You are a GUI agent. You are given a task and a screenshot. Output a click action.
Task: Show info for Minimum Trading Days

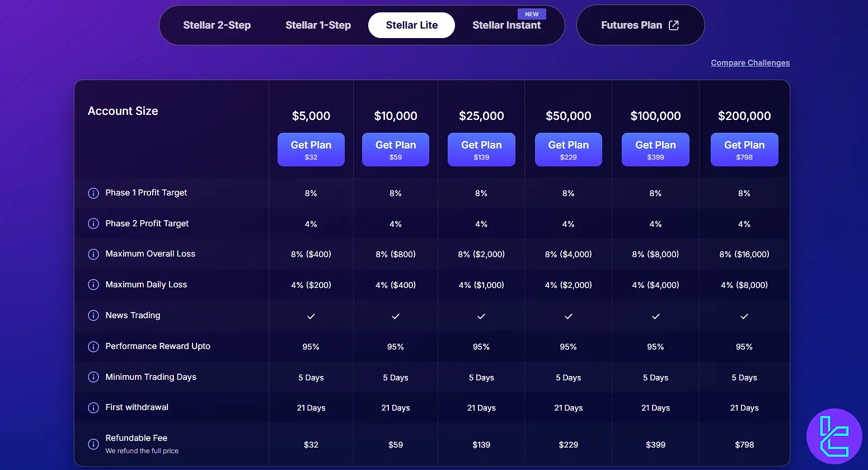point(93,377)
